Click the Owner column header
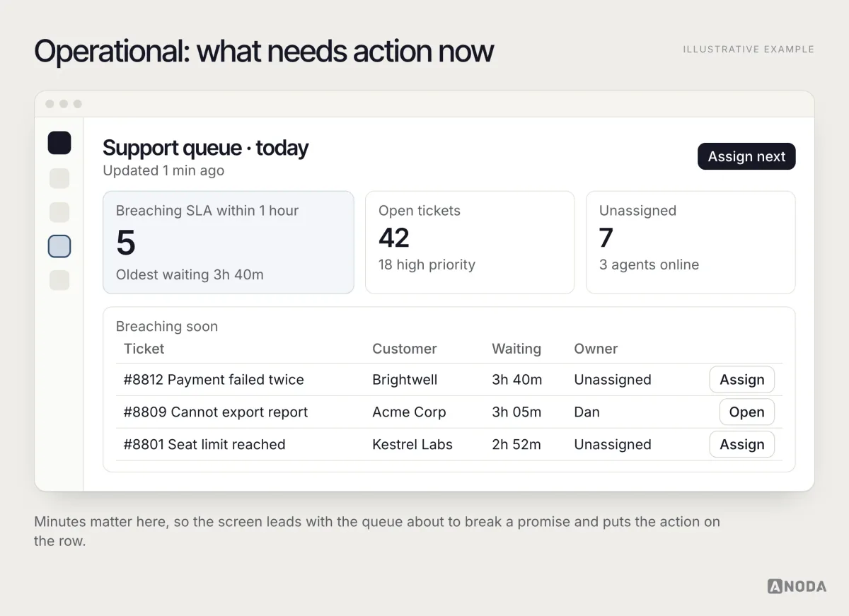 point(596,349)
